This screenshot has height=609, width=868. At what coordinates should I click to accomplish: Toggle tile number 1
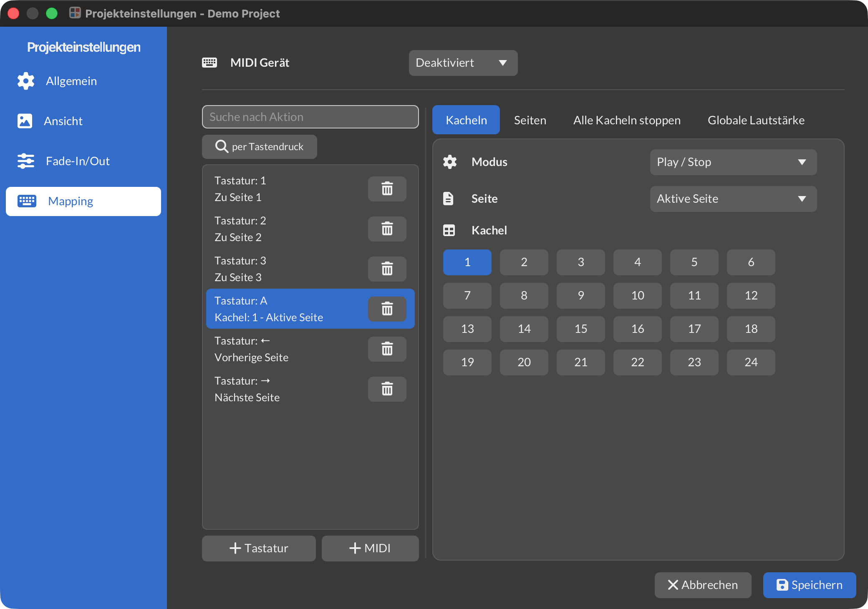pyautogui.click(x=467, y=262)
